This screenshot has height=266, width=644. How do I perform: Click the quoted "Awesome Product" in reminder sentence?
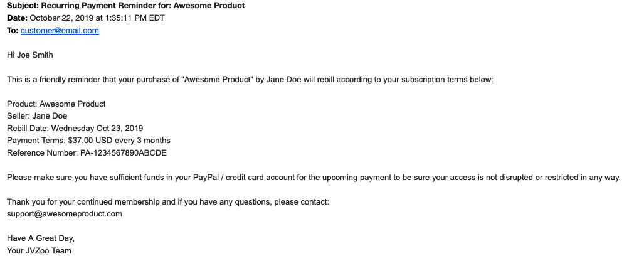point(217,79)
